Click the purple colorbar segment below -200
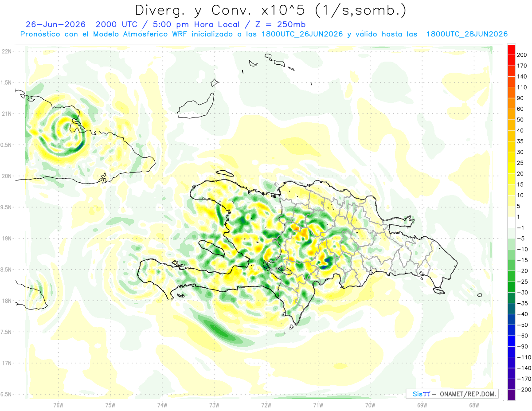The height and width of the screenshot is (411, 532). click(x=512, y=395)
